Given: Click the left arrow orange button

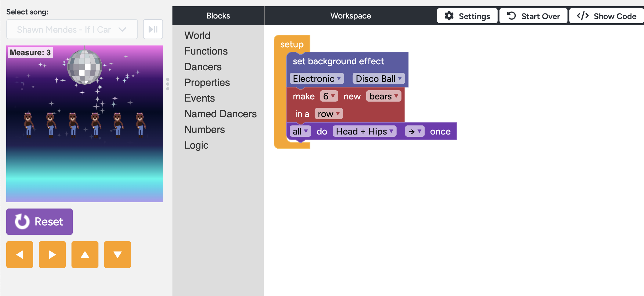Looking at the screenshot, I should 20,255.
